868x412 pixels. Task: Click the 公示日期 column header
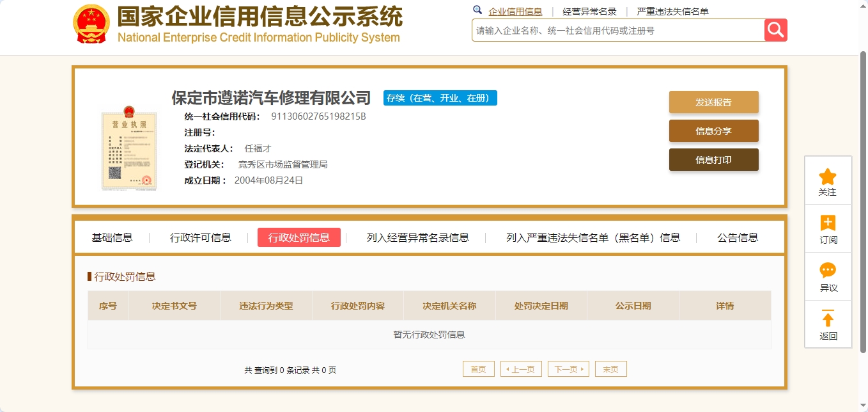click(x=633, y=306)
